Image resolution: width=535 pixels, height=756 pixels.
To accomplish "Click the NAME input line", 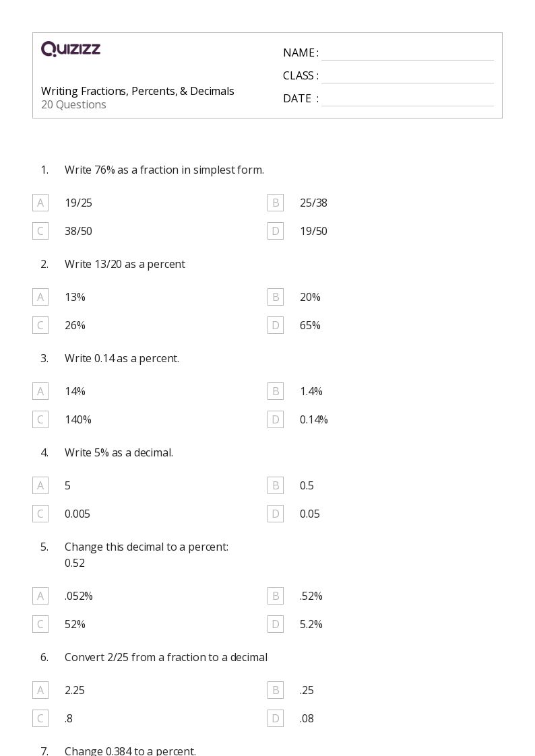I will (x=407, y=53).
